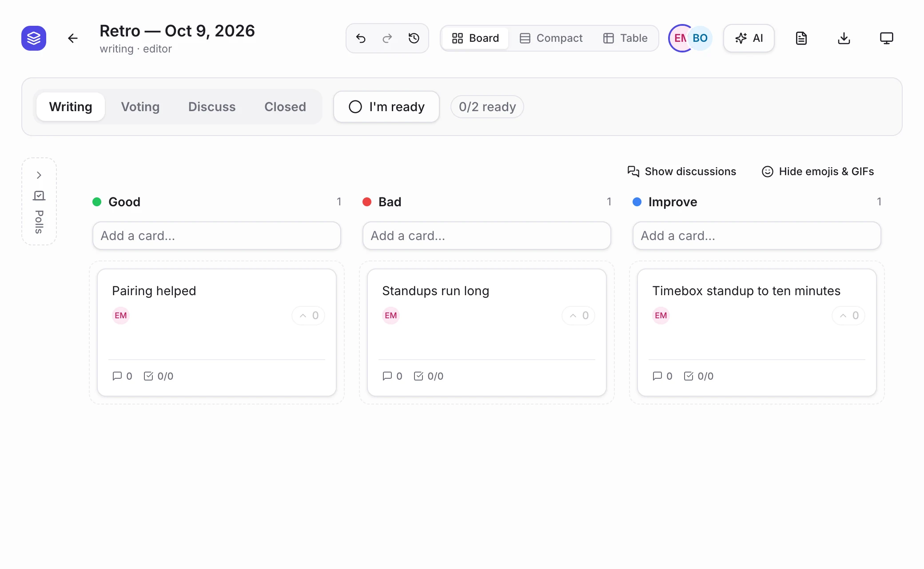Select the Closed phase
924x569 pixels.
285,107
